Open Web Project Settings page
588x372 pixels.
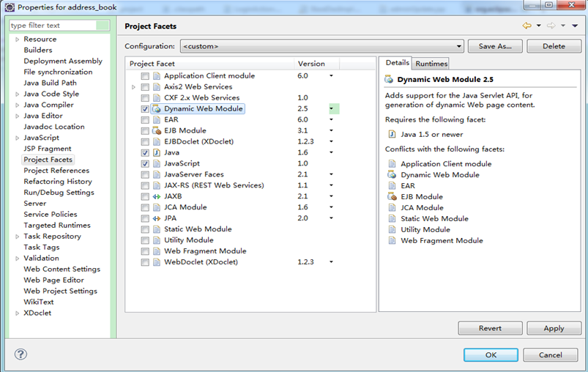tap(60, 291)
